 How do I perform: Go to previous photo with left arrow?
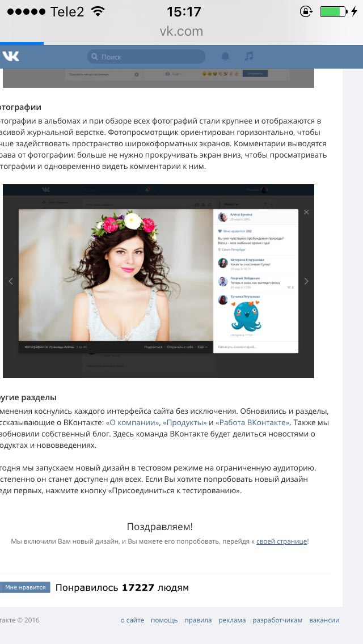(x=11, y=281)
